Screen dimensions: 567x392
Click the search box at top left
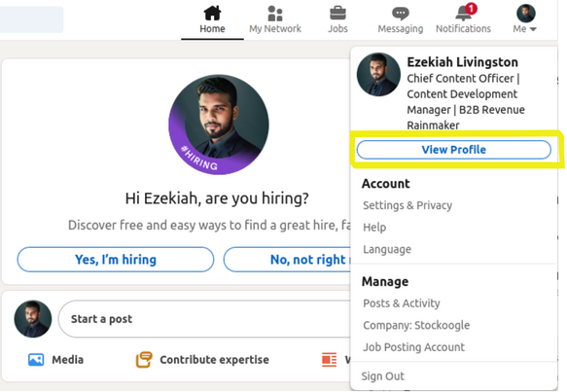pyautogui.click(x=31, y=19)
